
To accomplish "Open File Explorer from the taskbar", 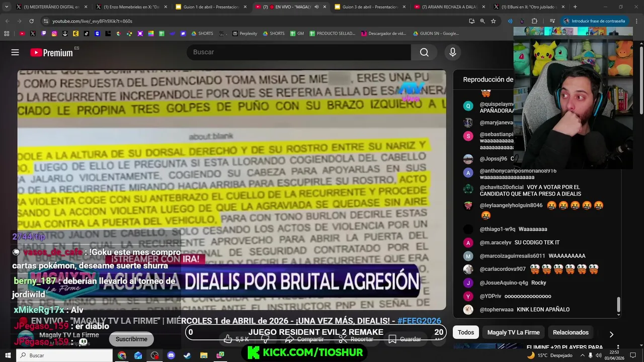I will (x=204, y=355).
